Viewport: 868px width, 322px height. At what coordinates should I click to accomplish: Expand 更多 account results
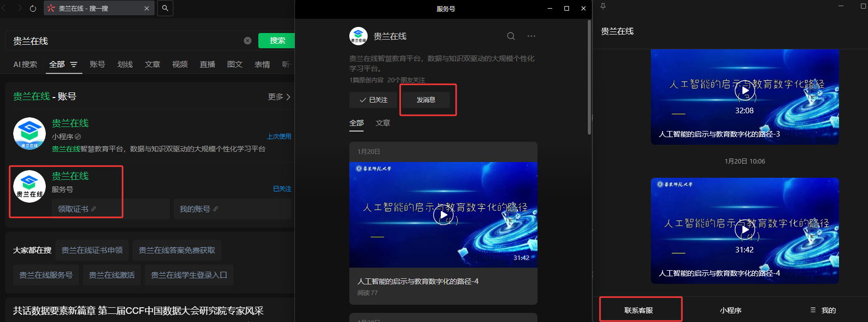click(x=279, y=96)
